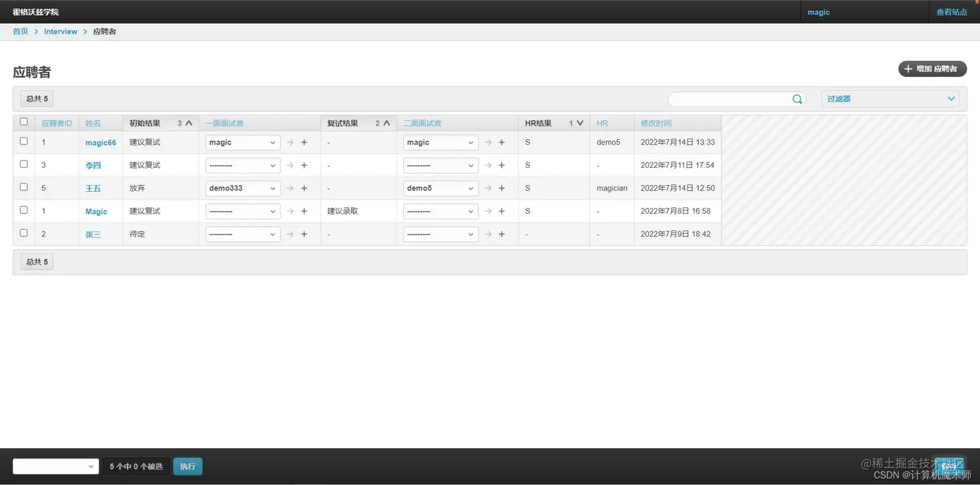Click the bottom 总共 5 counter
The width and height of the screenshot is (980, 485).
[37, 262]
